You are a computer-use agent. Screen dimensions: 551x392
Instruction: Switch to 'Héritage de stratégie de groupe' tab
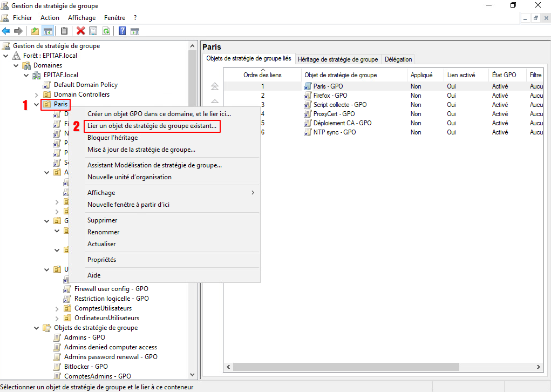coord(337,59)
